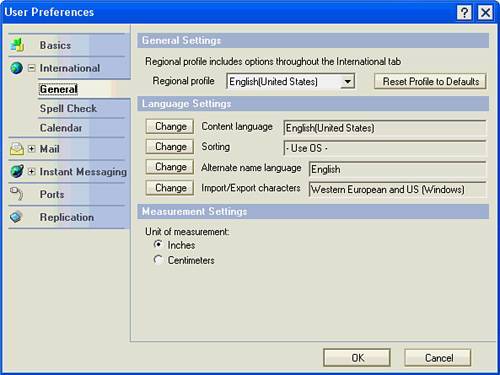Click the Measurement Settings header

pos(313,212)
